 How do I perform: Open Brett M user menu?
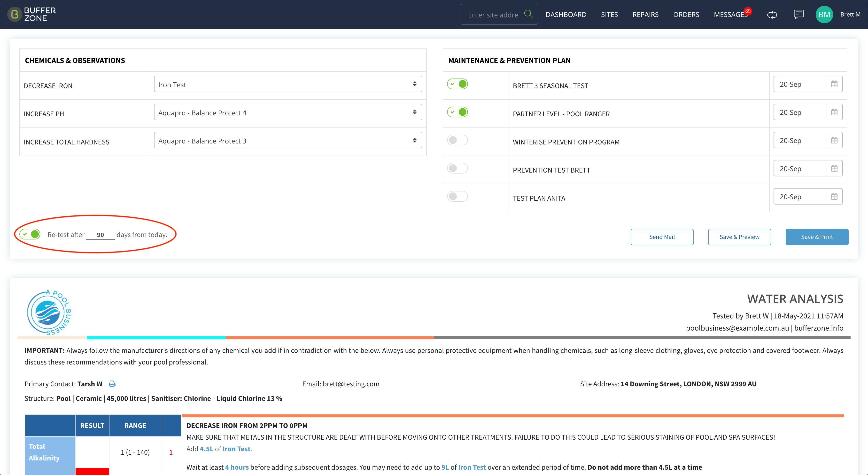coord(850,15)
